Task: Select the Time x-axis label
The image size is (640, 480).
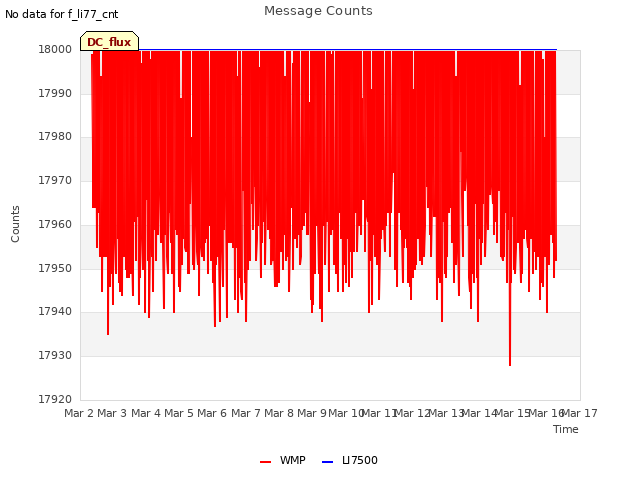Action: 565,429
